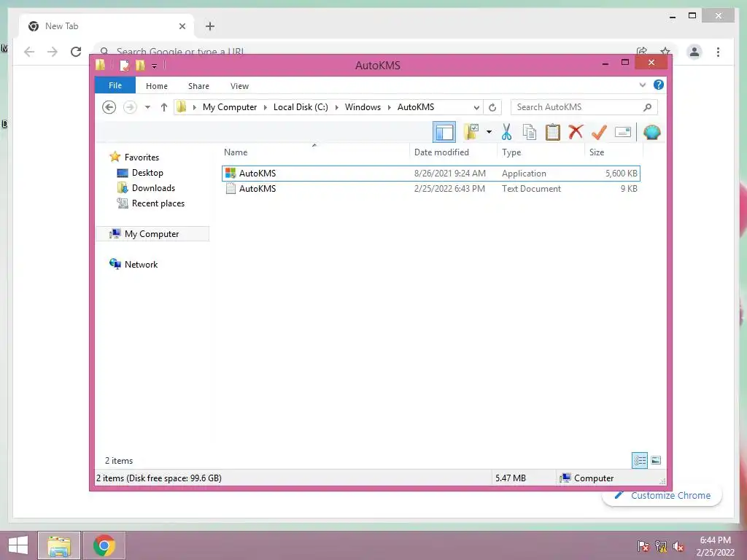Sort by Date modified column header
747x560 pixels.
point(453,152)
